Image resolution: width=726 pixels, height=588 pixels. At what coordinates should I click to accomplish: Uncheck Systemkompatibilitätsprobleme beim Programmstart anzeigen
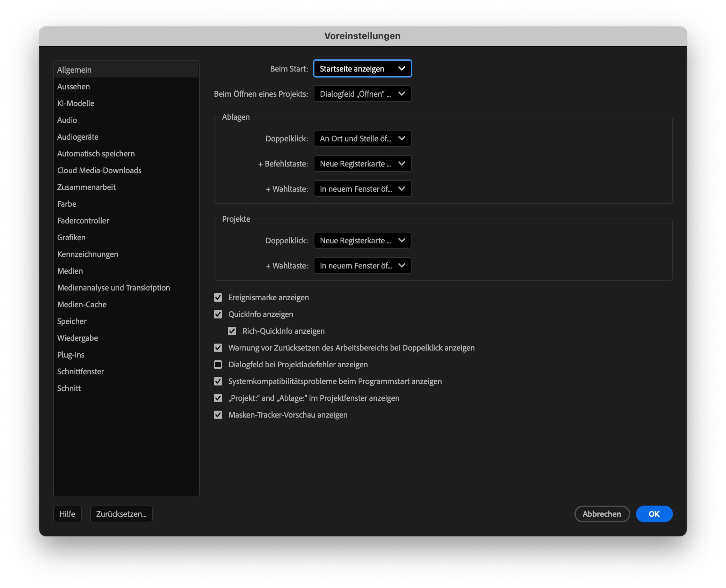(218, 381)
